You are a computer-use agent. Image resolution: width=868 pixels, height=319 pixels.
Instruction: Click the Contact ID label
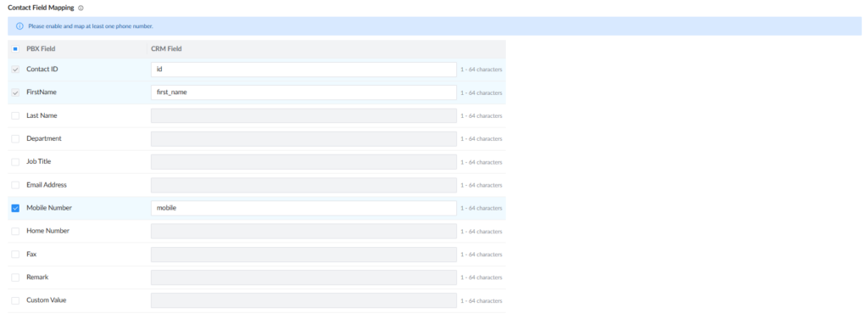click(42, 70)
